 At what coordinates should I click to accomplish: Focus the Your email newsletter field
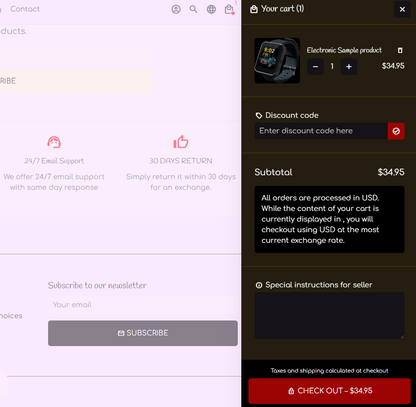(x=143, y=305)
